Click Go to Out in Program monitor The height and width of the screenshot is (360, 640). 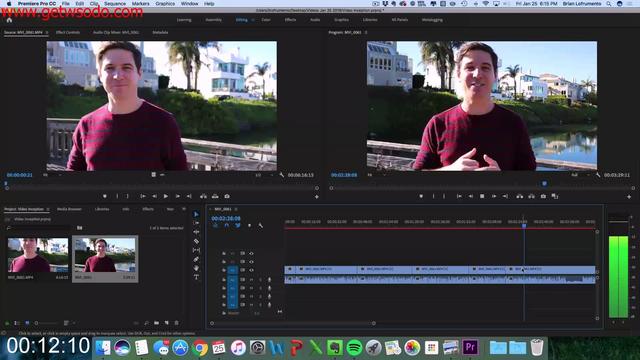point(505,196)
